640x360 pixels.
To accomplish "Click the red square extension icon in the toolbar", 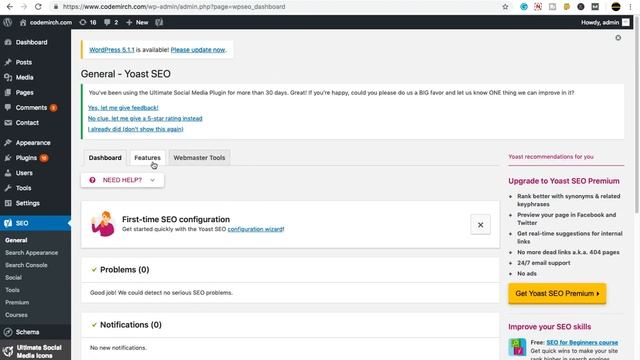I will coord(538,7).
